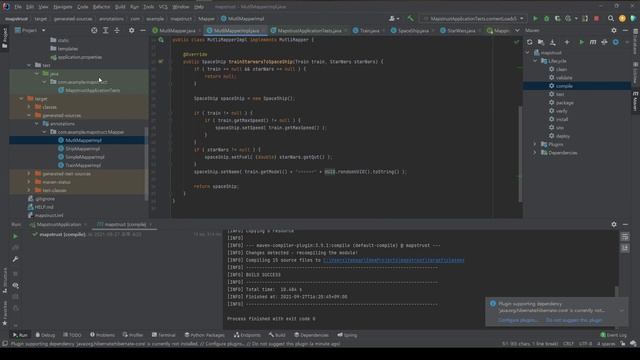Open Terminal tool window tab
The width and height of the screenshot is (640, 360).
tap(163, 335)
